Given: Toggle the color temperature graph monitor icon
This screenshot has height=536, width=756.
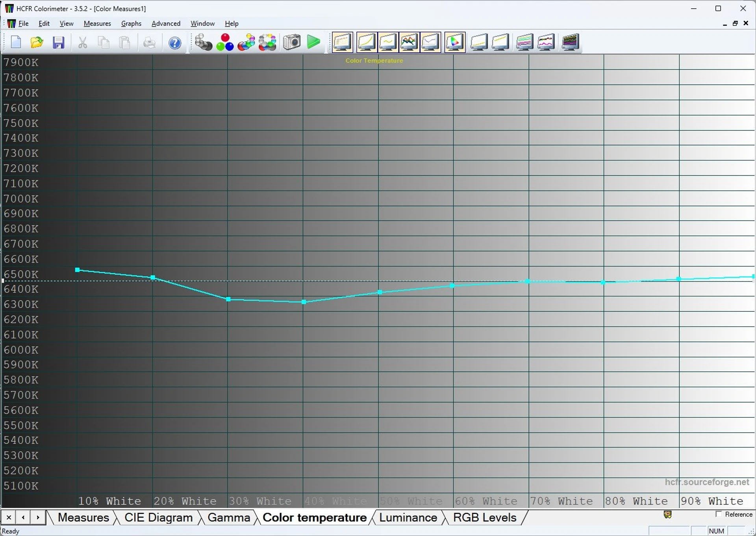Looking at the screenshot, I should (430, 42).
